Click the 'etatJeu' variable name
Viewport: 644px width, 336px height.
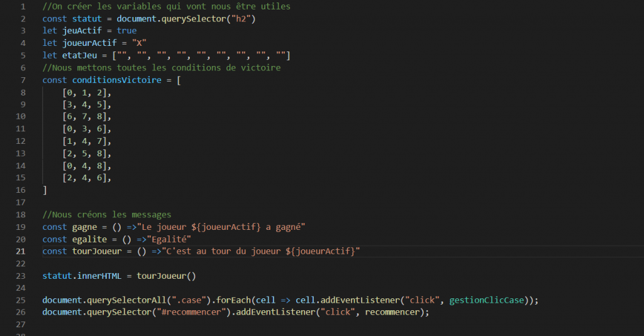80,55
